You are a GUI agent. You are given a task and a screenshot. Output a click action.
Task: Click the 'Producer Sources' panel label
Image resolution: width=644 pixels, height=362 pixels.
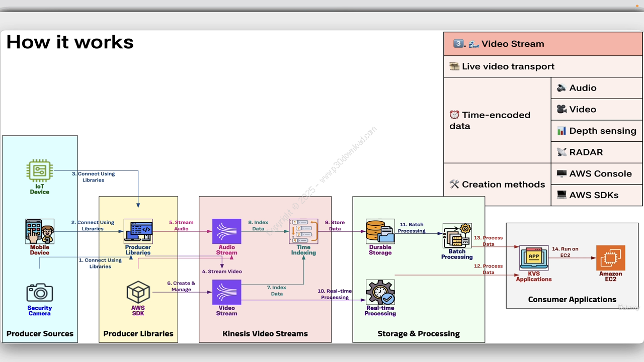click(x=40, y=333)
